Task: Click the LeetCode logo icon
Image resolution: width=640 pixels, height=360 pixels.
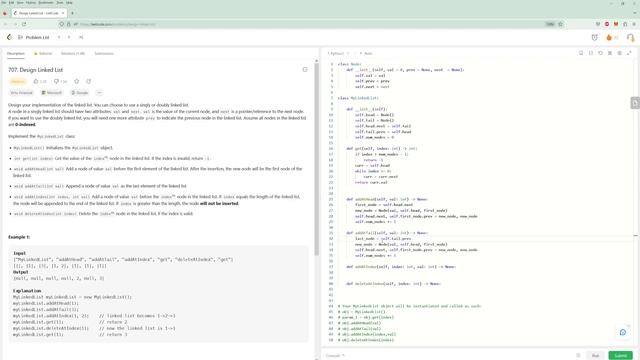Action: pyautogui.click(x=9, y=37)
